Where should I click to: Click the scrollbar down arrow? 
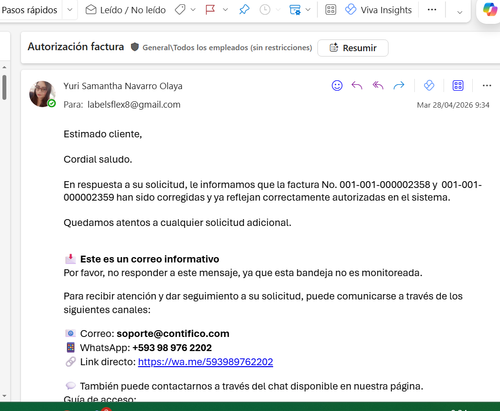pyautogui.click(x=4, y=396)
